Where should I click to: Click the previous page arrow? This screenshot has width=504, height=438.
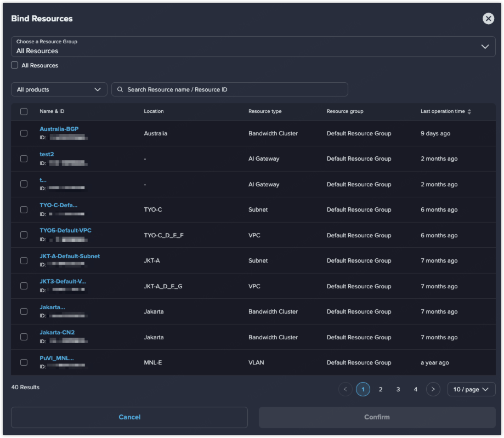[346, 389]
